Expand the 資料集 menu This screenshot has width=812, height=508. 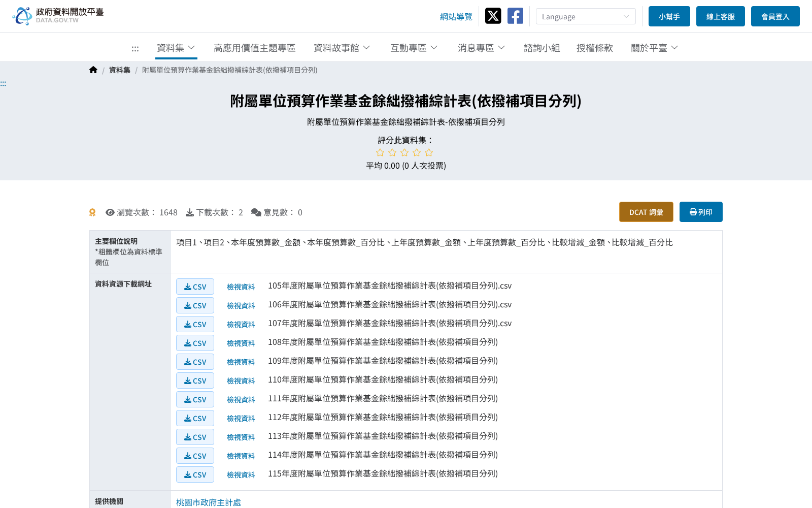coord(176,48)
